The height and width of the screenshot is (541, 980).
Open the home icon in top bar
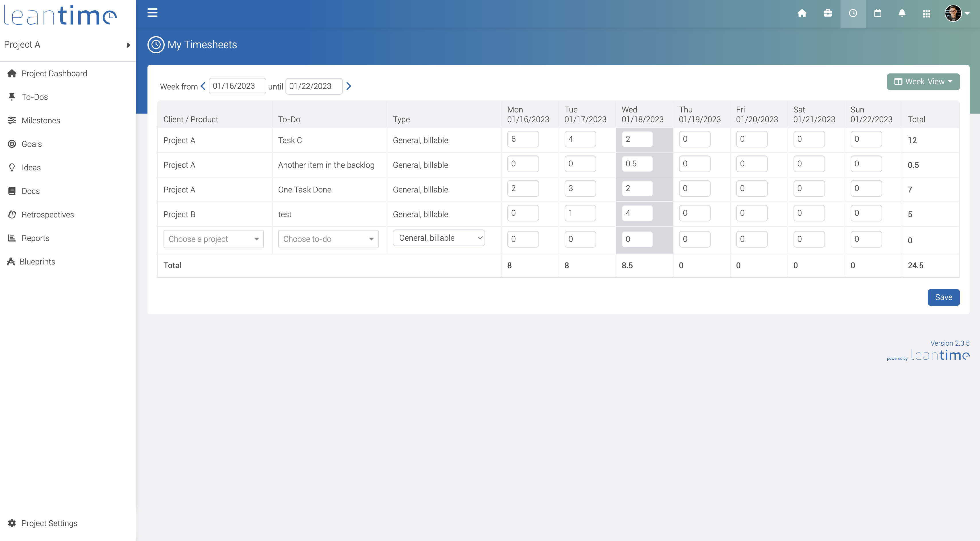802,13
